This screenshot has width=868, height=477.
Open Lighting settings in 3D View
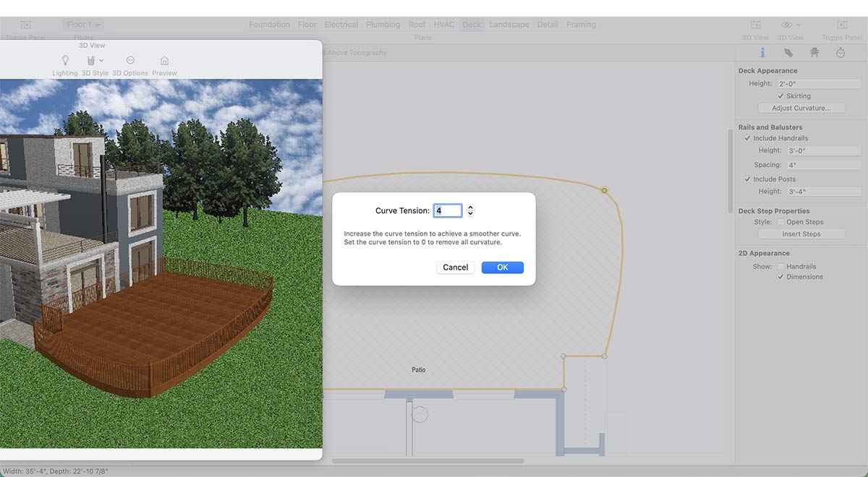(x=65, y=61)
